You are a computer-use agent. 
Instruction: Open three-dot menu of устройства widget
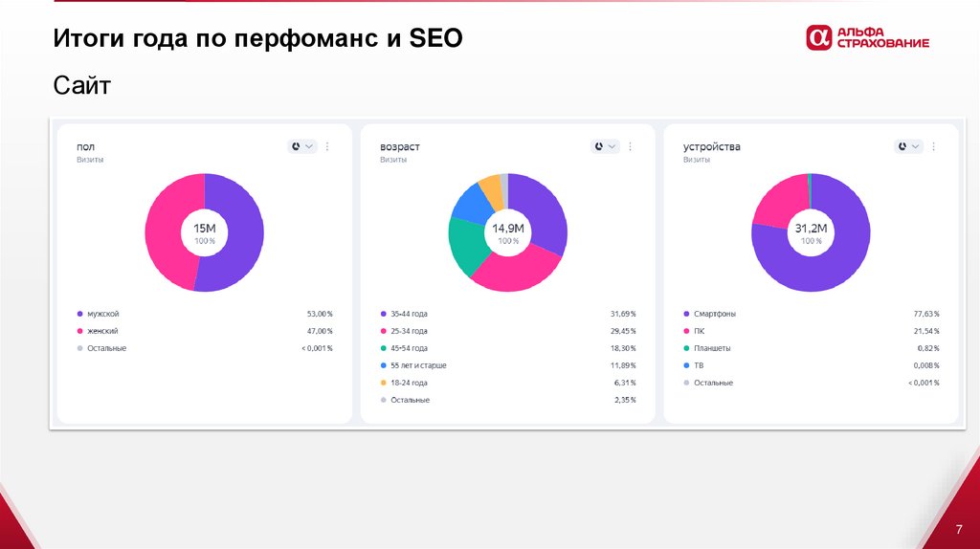tap(933, 146)
